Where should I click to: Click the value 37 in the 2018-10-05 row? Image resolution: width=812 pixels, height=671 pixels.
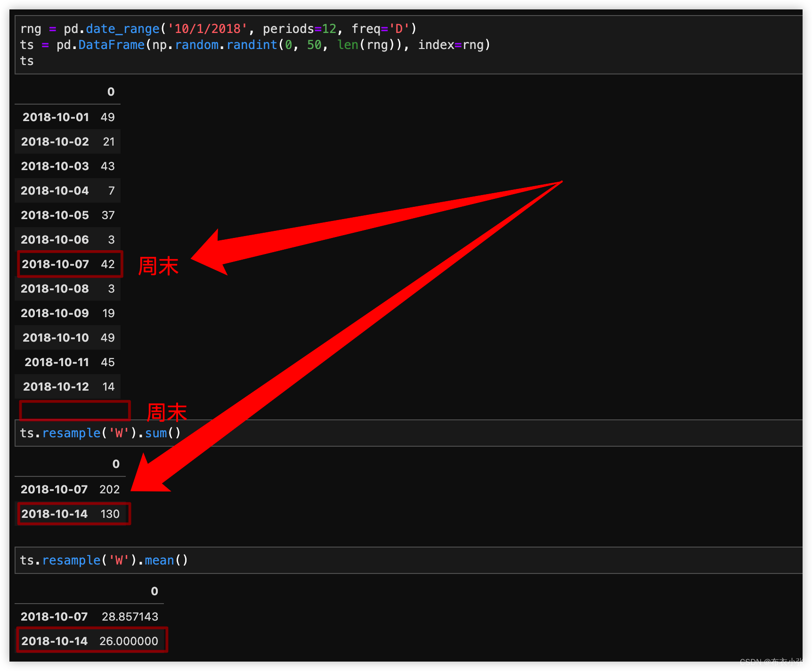coord(108,215)
